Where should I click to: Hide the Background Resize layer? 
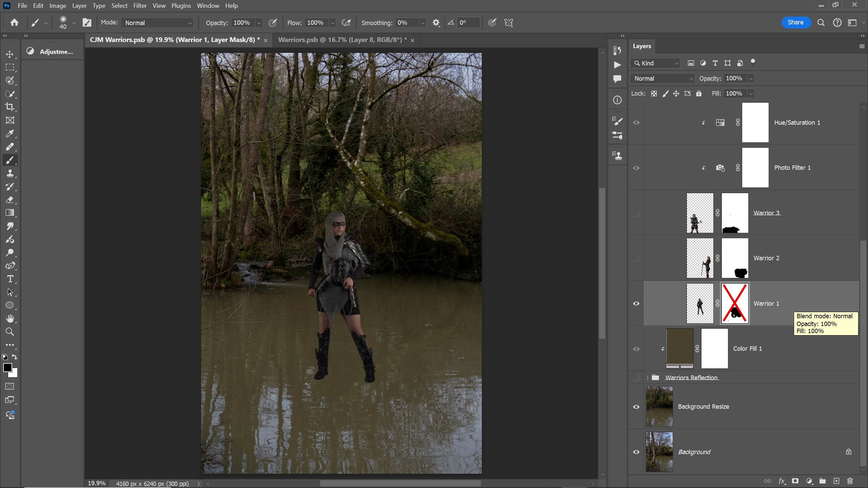[636, 407]
